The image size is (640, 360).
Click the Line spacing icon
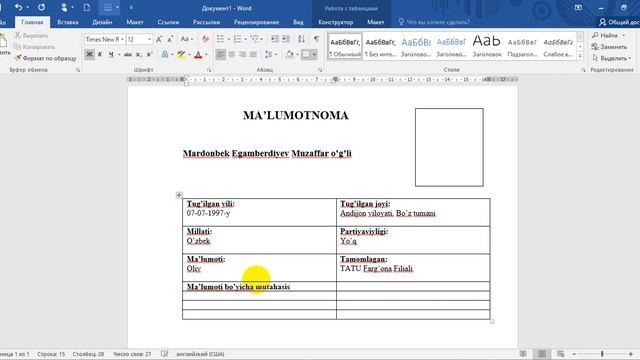point(268,54)
